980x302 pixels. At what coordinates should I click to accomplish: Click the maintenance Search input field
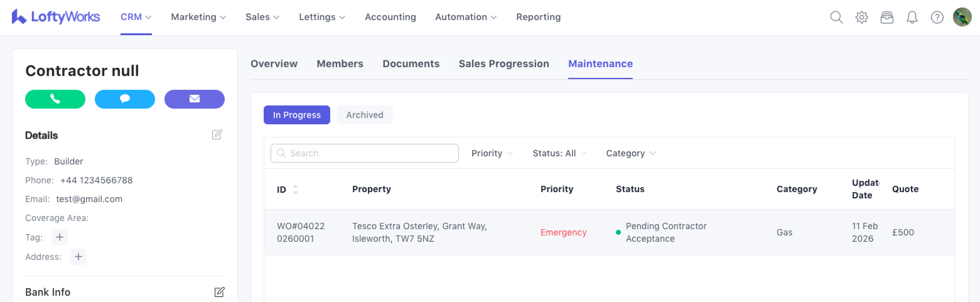pos(364,153)
